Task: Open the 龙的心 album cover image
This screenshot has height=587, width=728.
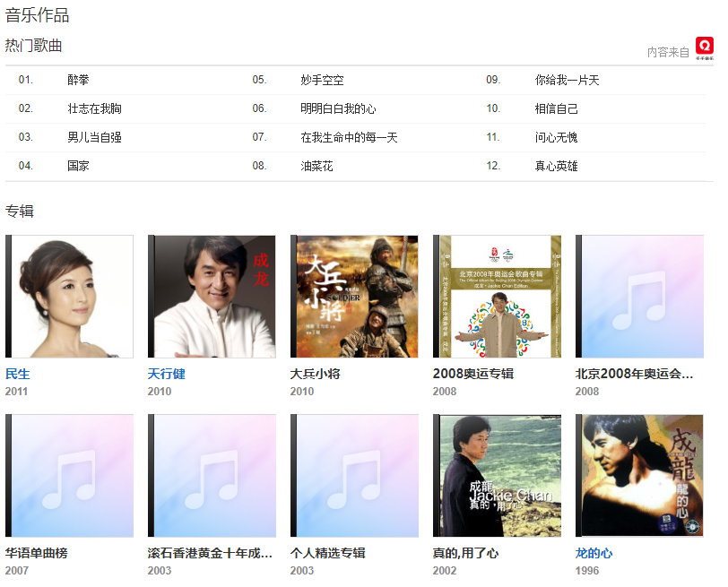Action: point(640,476)
